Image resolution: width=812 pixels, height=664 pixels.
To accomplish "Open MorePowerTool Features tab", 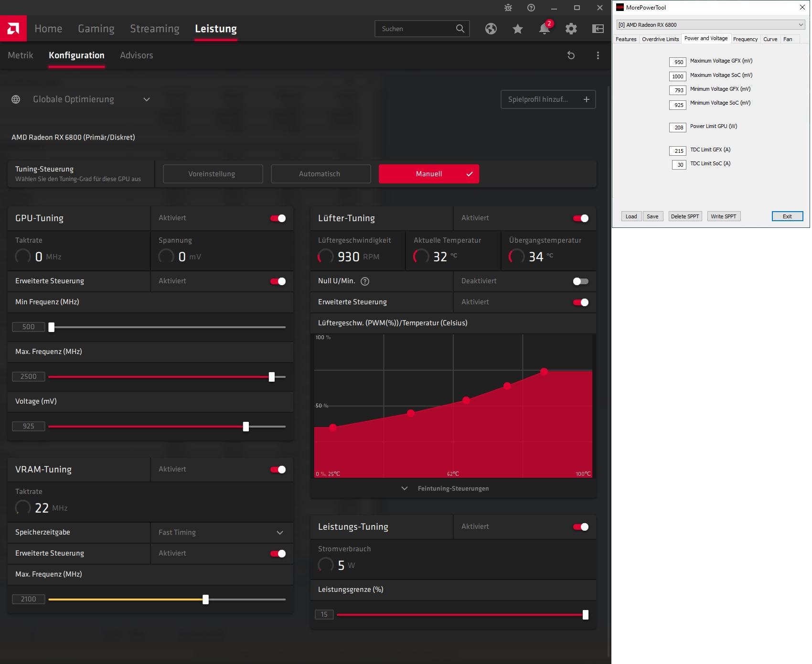I will (626, 39).
